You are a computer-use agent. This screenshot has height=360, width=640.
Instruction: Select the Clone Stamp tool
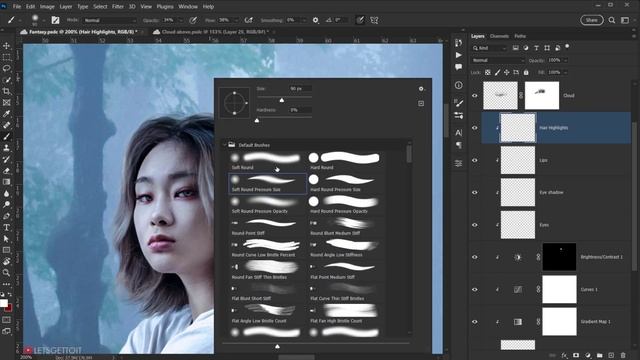(7, 148)
